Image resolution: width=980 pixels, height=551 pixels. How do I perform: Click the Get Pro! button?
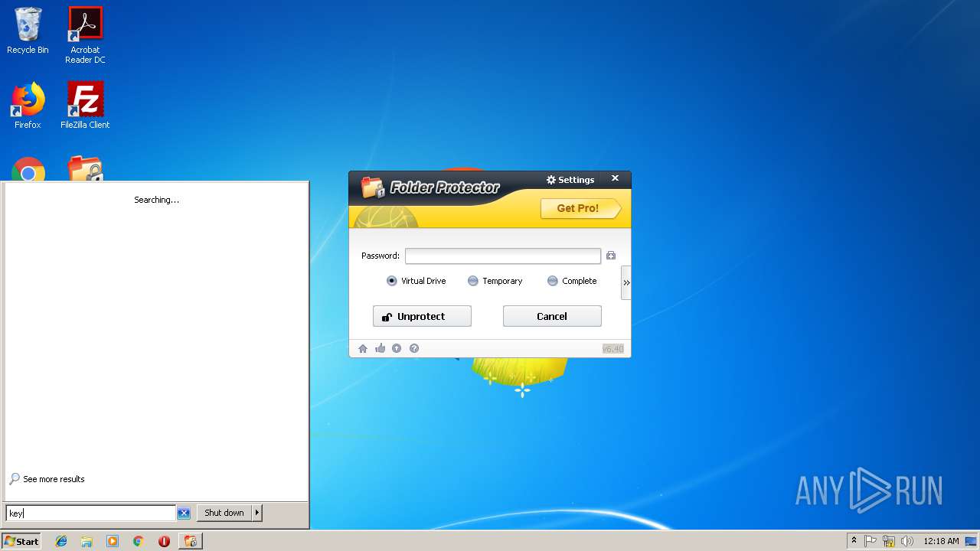click(580, 208)
